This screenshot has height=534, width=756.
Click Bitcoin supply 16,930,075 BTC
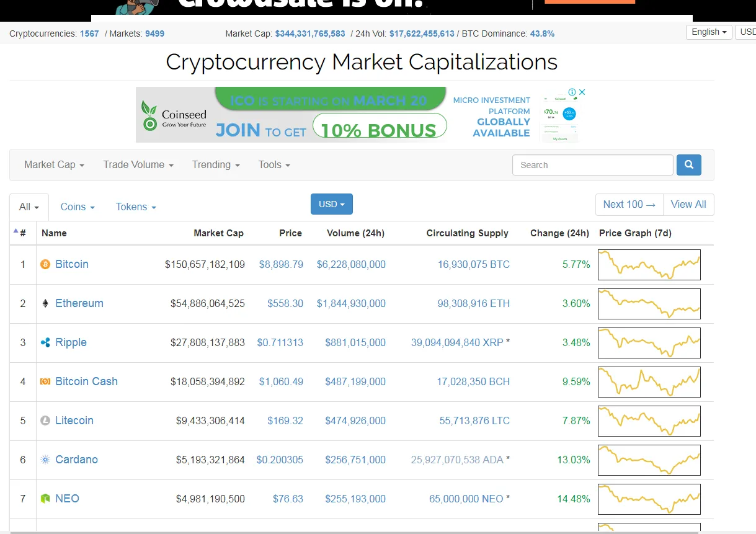coord(474,264)
